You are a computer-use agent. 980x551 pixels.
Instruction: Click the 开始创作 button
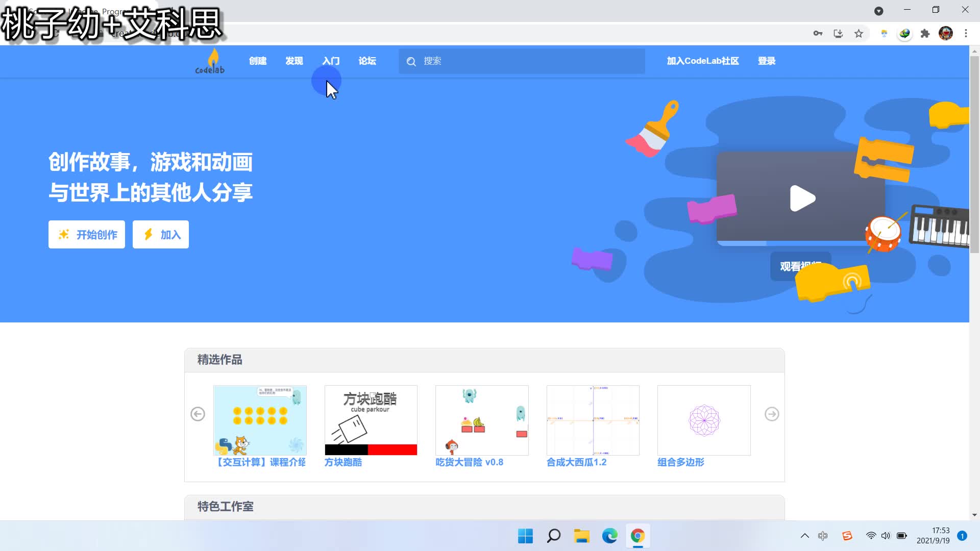click(86, 234)
